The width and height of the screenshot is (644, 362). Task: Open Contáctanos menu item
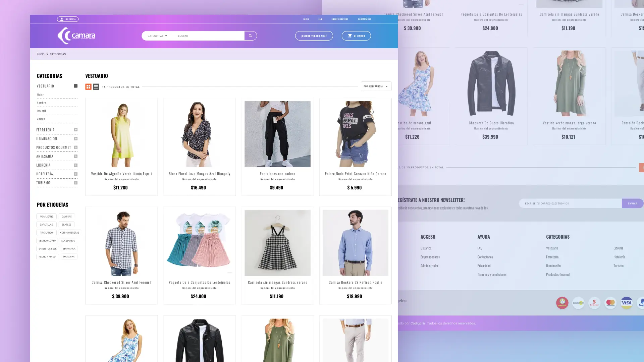[365, 19]
